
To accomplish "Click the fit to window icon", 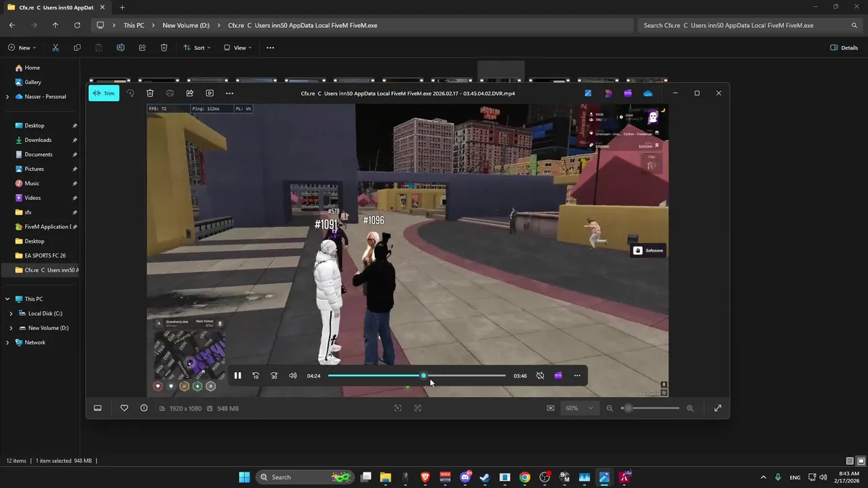I will (x=551, y=408).
